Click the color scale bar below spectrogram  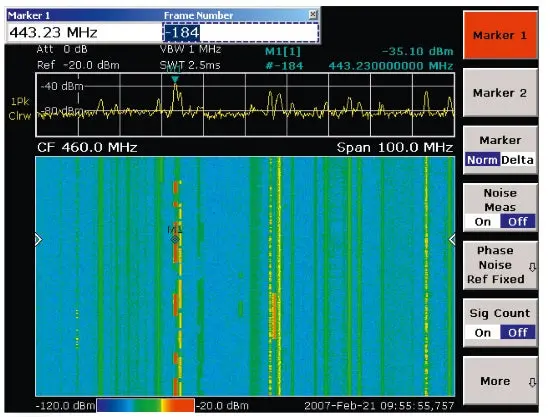tap(145, 405)
